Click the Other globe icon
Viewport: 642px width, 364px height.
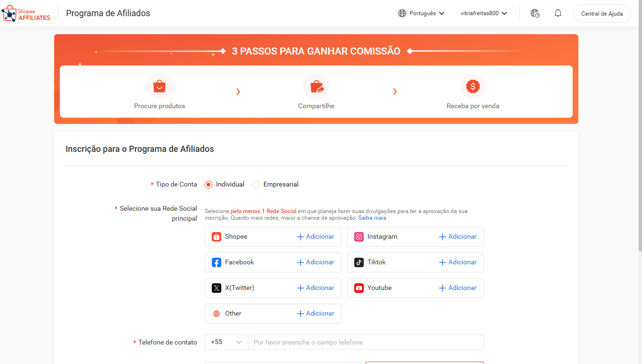point(217,314)
